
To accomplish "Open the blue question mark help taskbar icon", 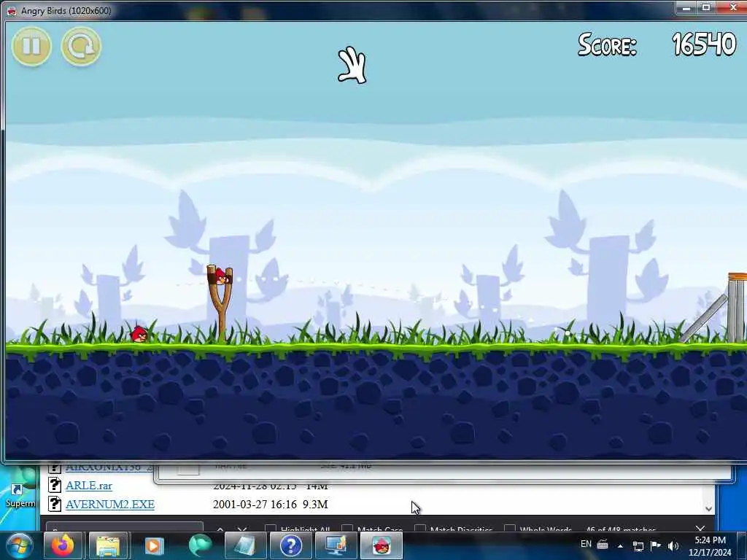I will pos(290,545).
